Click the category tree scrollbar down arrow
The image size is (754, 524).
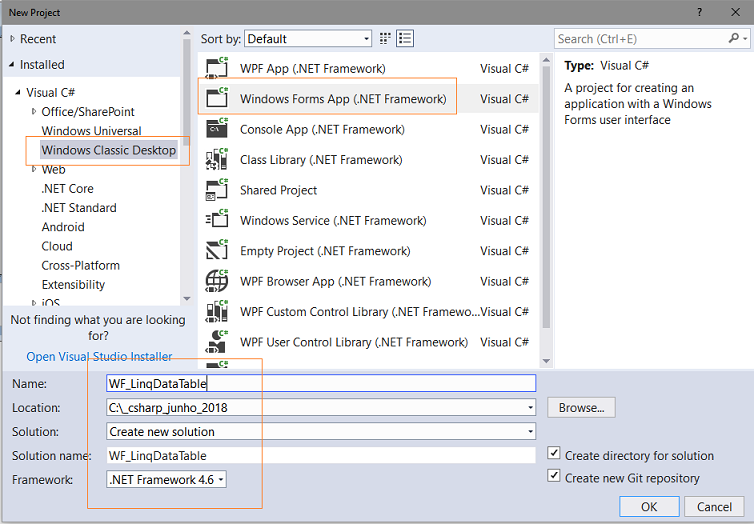(x=187, y=299)
